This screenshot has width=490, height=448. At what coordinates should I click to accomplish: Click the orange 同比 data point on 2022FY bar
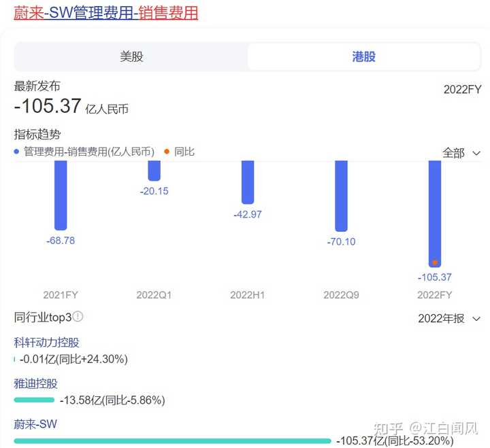[x=435, y=262]
